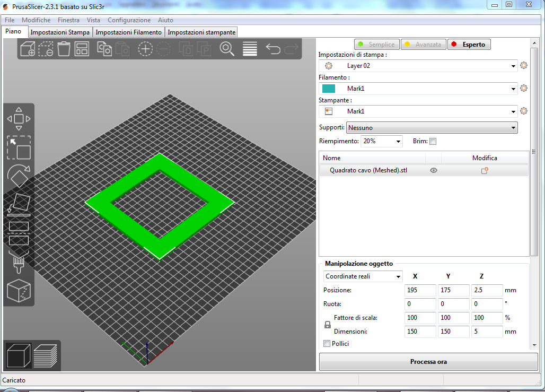Hide Quadrato cavo object with eye icon
This screenshot has height=392, width=545.
tap(433, 171)
